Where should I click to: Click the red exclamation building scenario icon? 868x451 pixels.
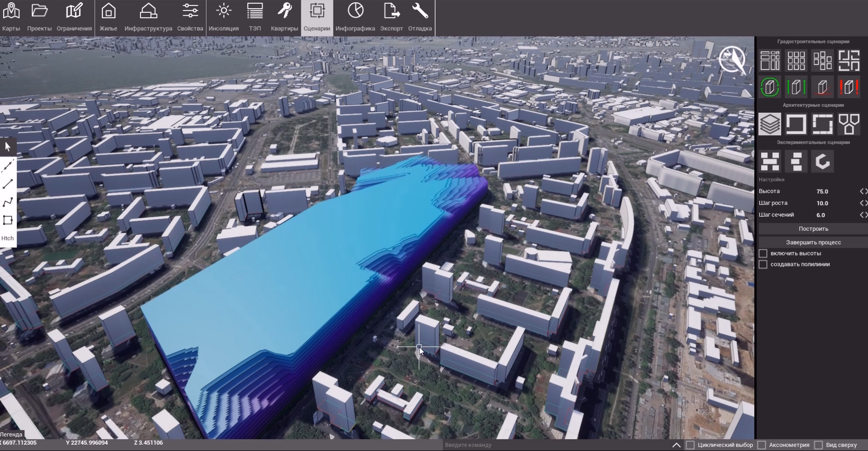(x=849, y=87)
